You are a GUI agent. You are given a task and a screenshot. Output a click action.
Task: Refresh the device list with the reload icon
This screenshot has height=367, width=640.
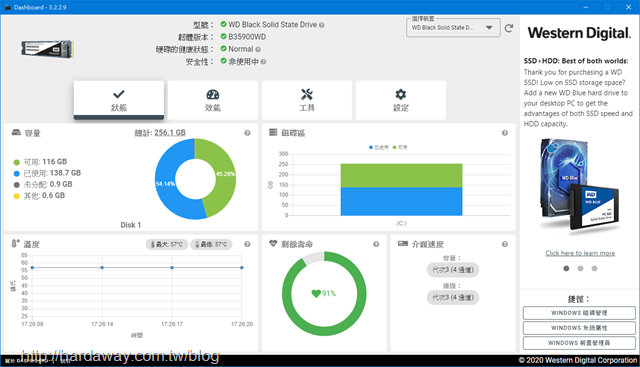point(509,28)
